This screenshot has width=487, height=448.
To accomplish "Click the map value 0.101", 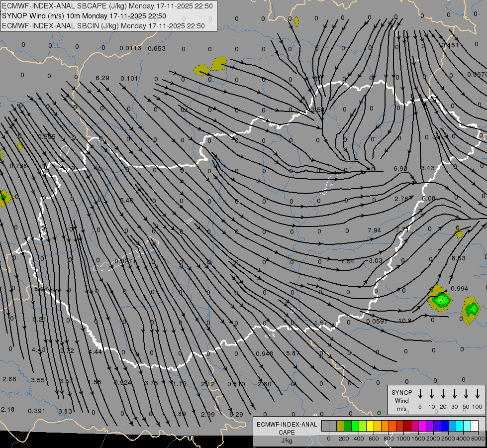I will pyautogui.click(x=129, y=78).
